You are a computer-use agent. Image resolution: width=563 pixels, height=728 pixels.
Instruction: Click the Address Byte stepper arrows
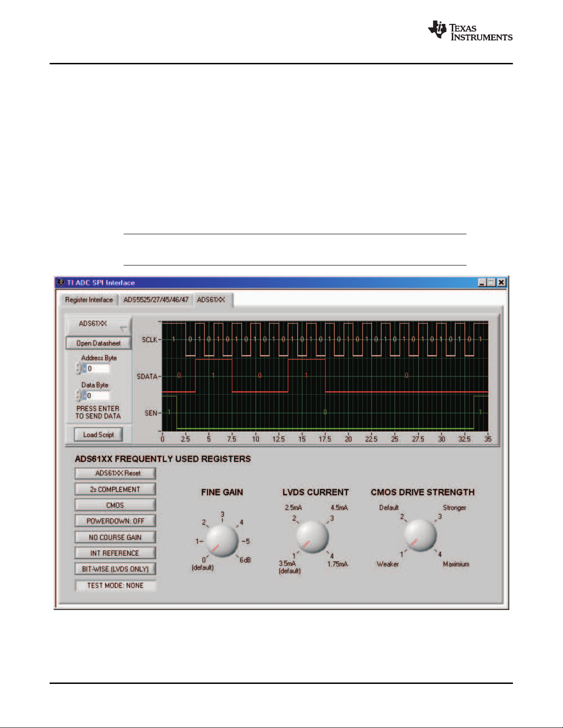[79, 368]
